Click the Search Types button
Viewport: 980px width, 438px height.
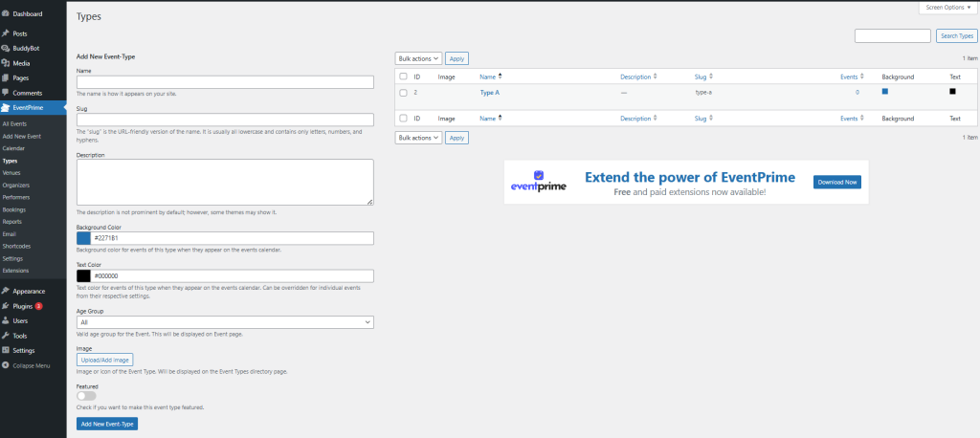(x=957, y=36)
